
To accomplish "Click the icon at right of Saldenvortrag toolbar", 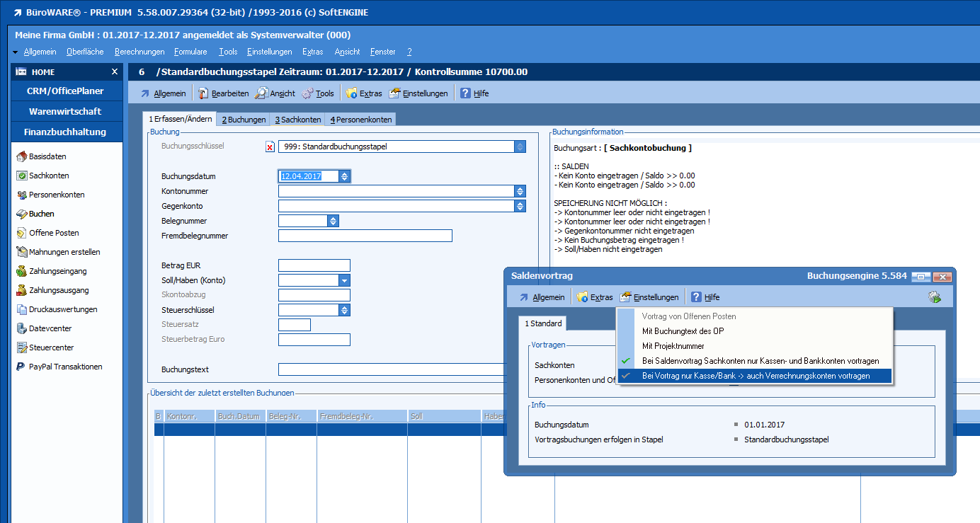I will [935, 297].
